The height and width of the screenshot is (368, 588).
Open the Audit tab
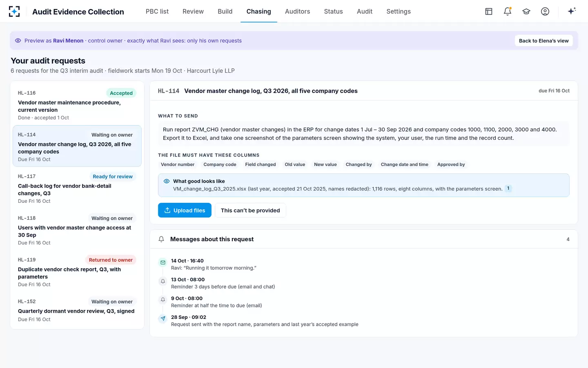point(365,11)
